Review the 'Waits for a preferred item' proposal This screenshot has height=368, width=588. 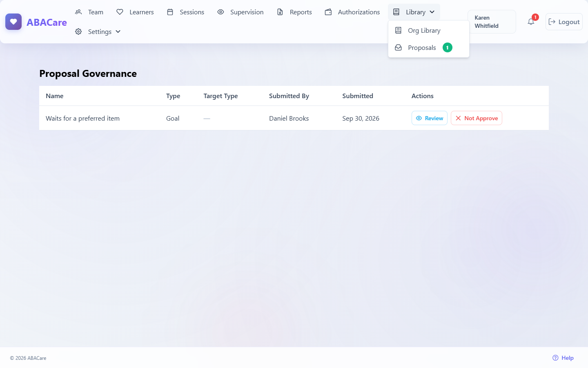(430, 118)
